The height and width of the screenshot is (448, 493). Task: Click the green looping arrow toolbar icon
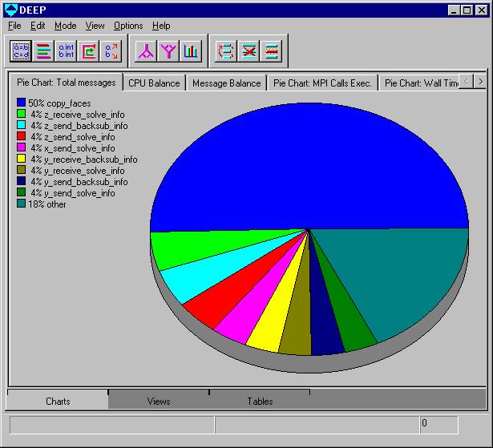88,51
